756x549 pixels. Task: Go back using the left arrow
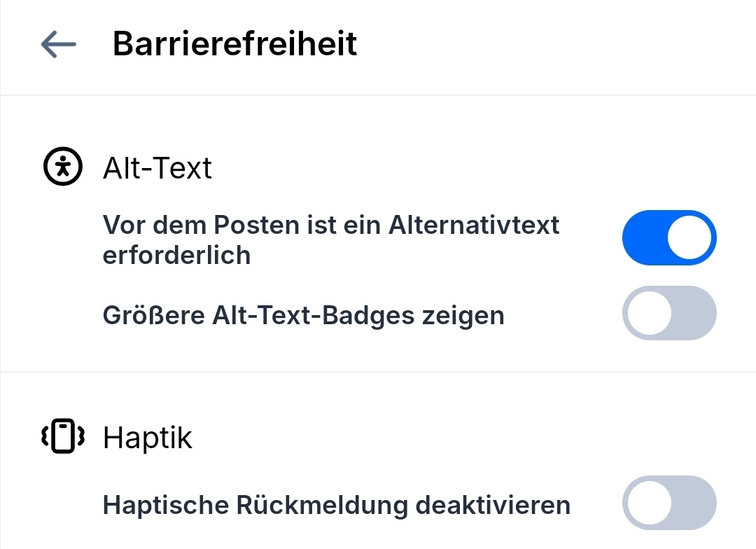click(x=59, y=44)
